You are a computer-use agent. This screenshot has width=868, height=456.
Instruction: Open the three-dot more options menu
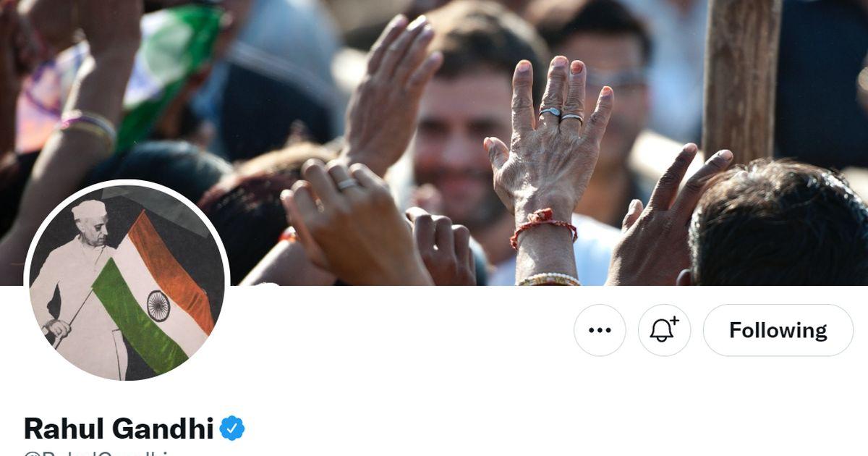[x=600, y=330]
